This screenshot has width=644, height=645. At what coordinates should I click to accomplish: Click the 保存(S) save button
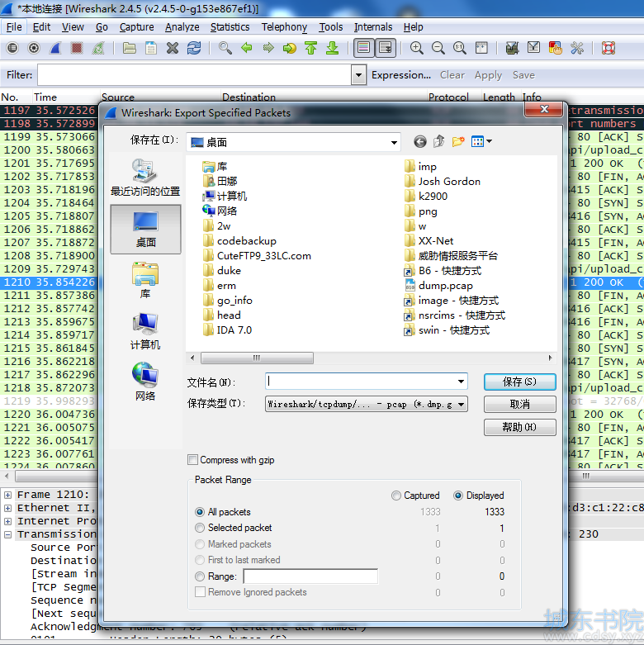tap(520, 382)
